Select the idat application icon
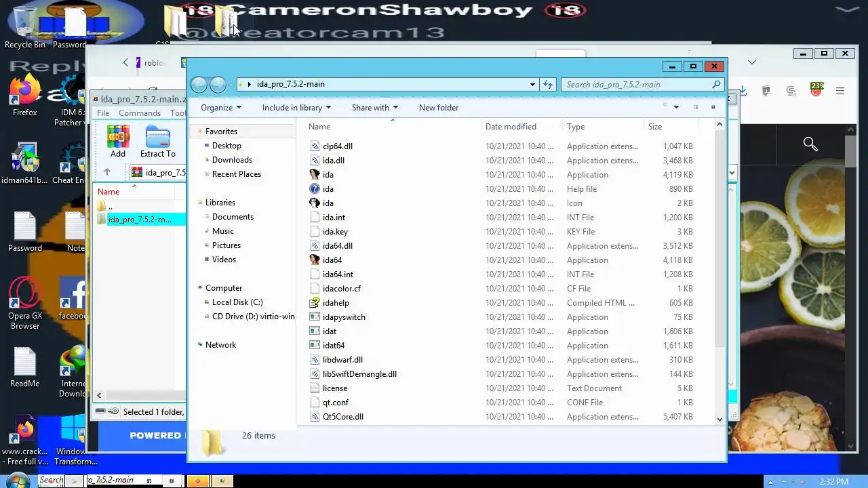The width and height of the screenshot is (868, 488). point(315,331)
